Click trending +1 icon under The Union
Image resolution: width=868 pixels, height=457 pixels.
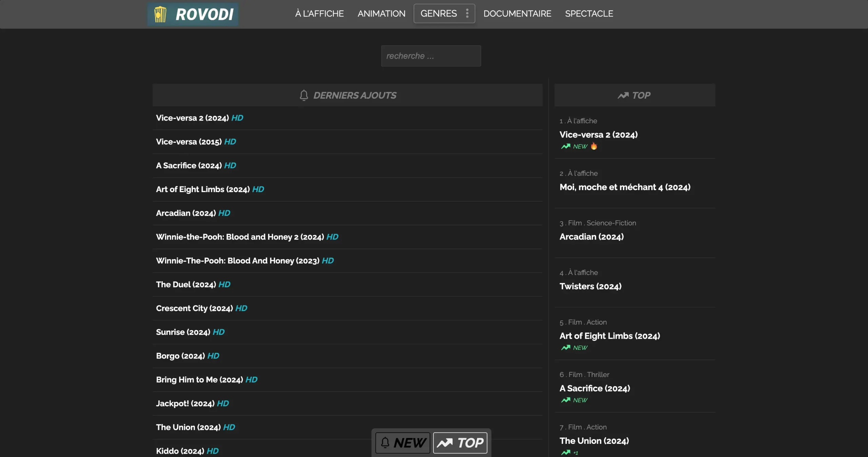pos(566,453)
